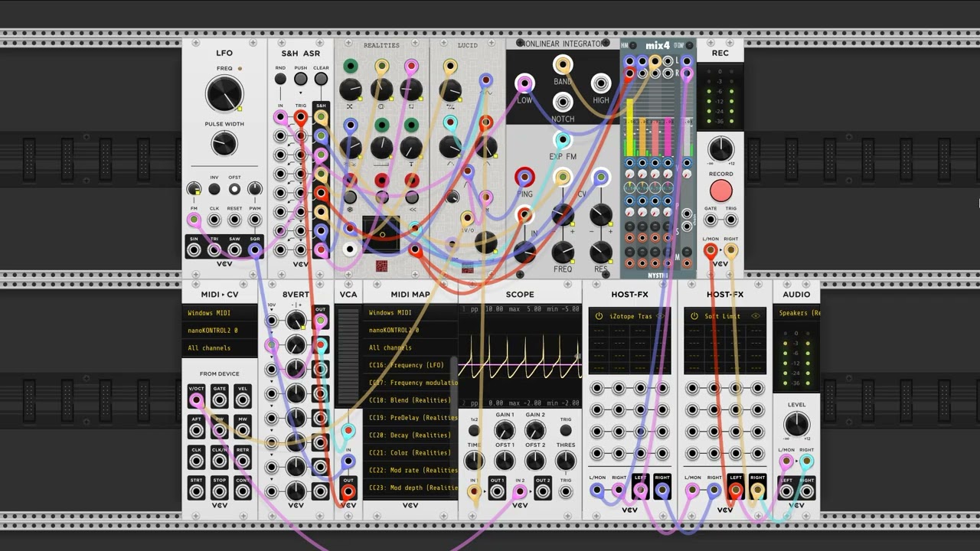Click the SAW output jack on LFO
The image size is (980, 551).
click(x=234, y=250)
